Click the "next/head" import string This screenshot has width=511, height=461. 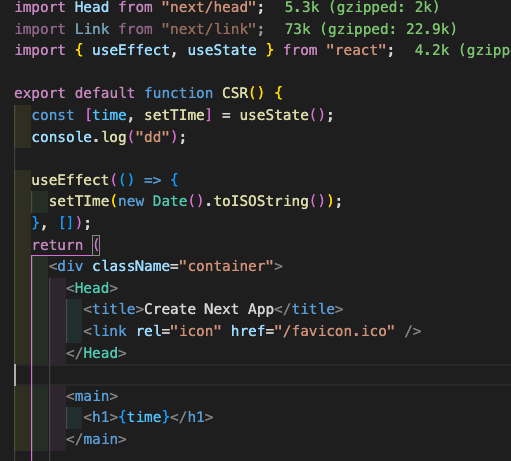pyautogui.click(x=209, y=7)
